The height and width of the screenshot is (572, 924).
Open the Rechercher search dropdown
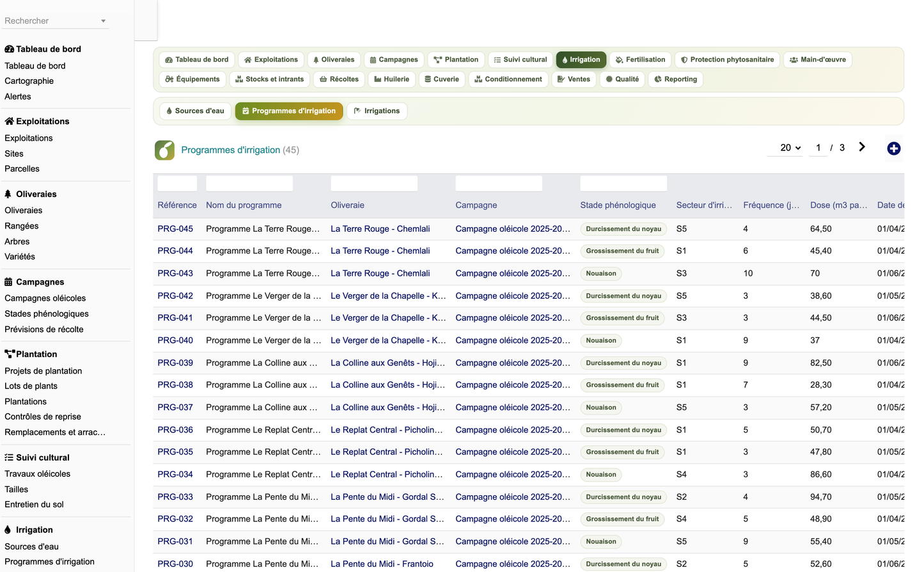[56, 20]
